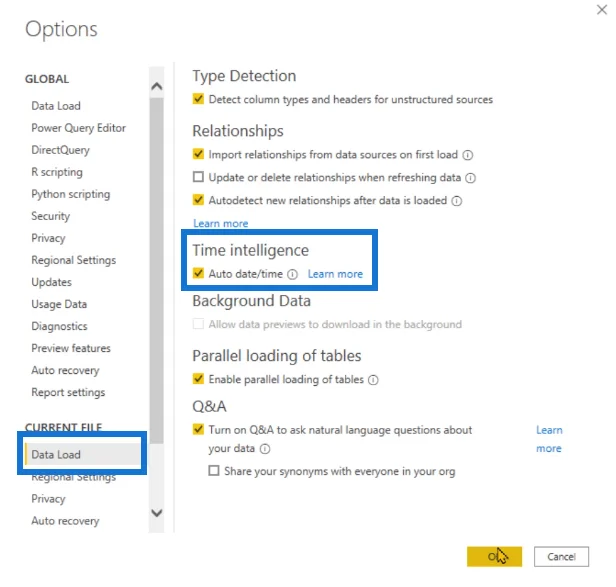
Task: Uncheck the Auto date/time checkbox
Action: tap(198, 273)
